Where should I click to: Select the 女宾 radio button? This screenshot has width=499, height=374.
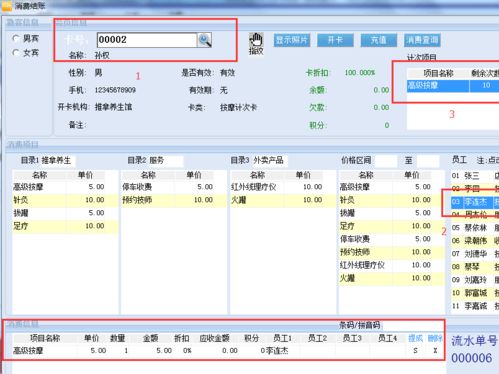(x=16, y=53)
